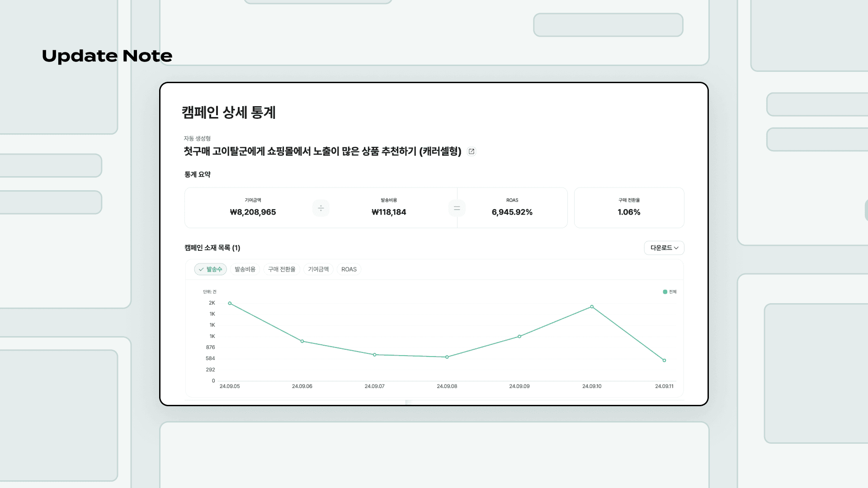Click the first data point at 24.09.05
This screenshot has height=488, width=868.
[x=231, y=303]
